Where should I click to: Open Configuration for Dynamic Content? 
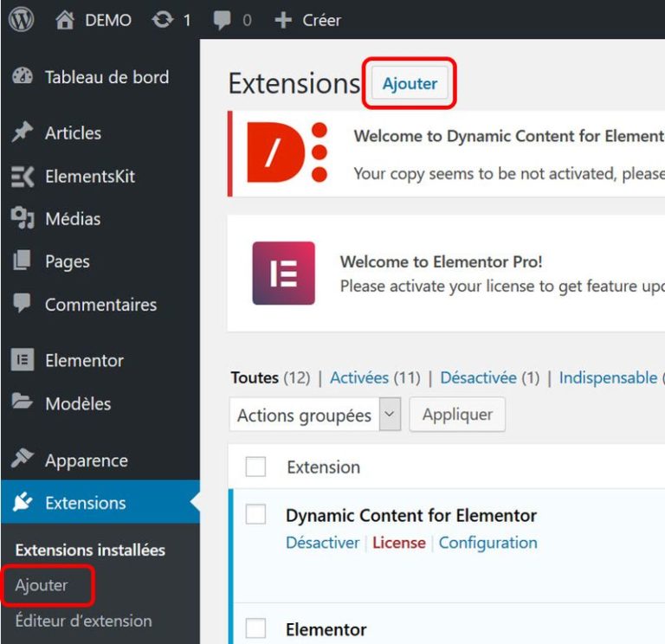point(487,543)
